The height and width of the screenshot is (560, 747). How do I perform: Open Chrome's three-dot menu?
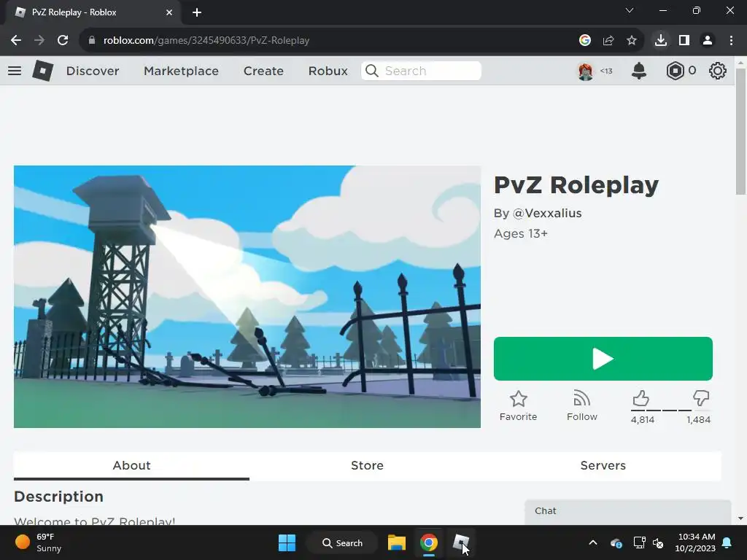pos(731,41)
